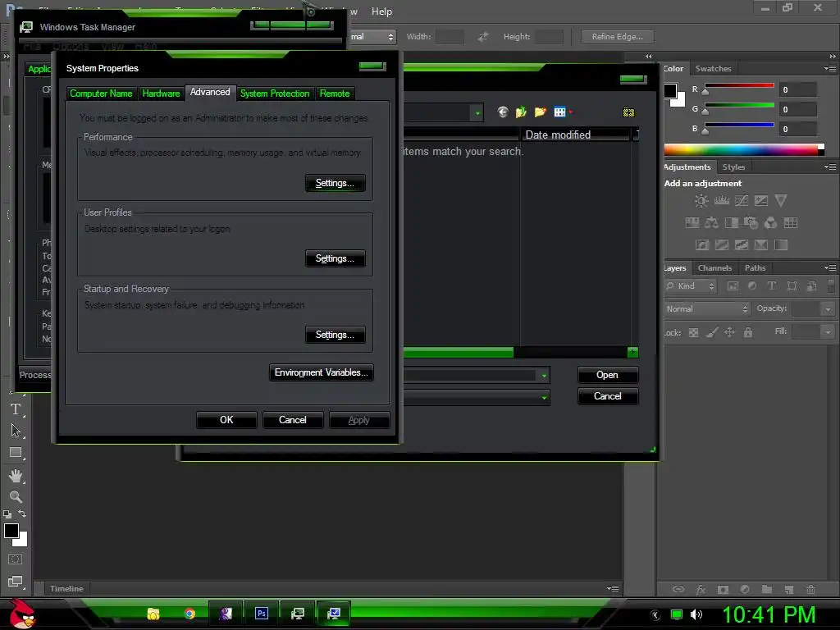Screen dimensions: 840x630
Task: Select the Path Selection arrow tool
Action: click(16, 431)
